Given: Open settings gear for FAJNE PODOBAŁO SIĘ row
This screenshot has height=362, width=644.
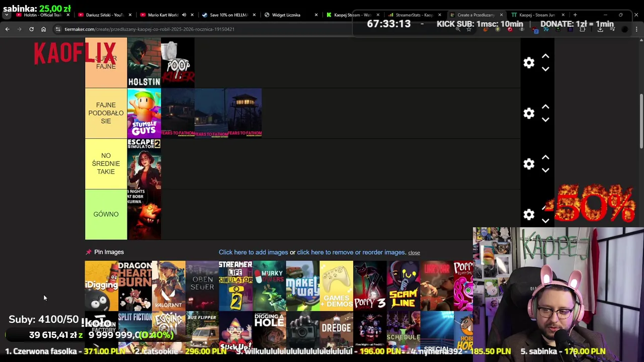Looking at the screenshot, I should 529,113.
